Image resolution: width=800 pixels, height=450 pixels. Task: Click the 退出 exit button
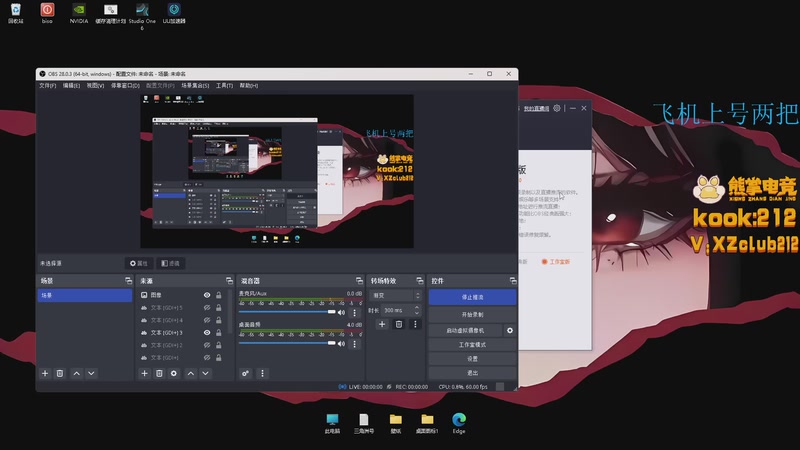click(472, 373)
